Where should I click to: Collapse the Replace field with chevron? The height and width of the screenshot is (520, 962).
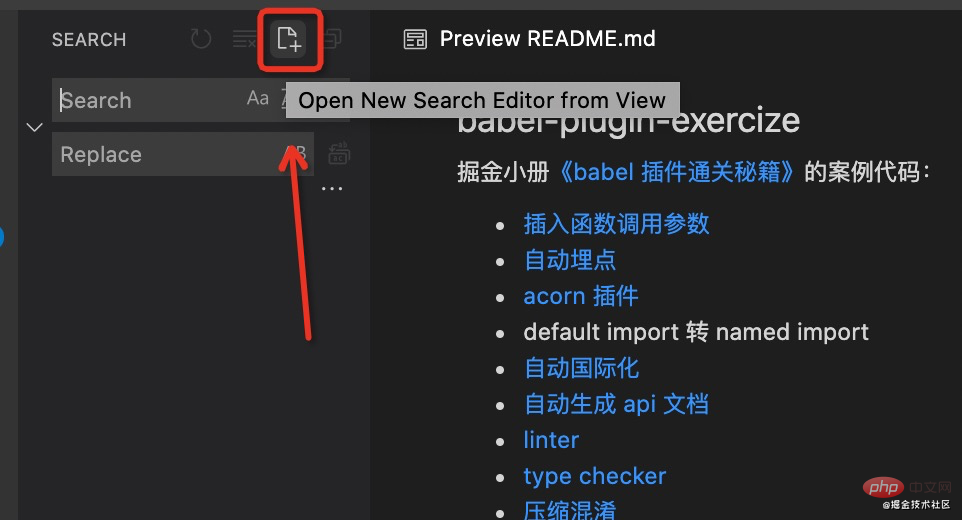pyautogui.click(x=34, y=127)
